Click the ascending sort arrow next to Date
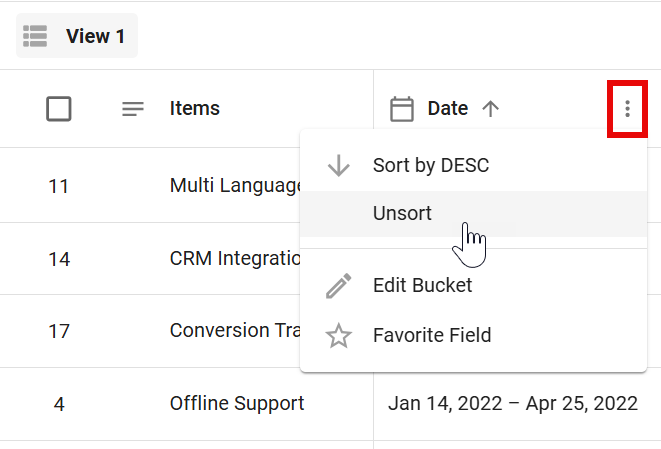Viewport: 661px width, 449px height. (490, 108)
